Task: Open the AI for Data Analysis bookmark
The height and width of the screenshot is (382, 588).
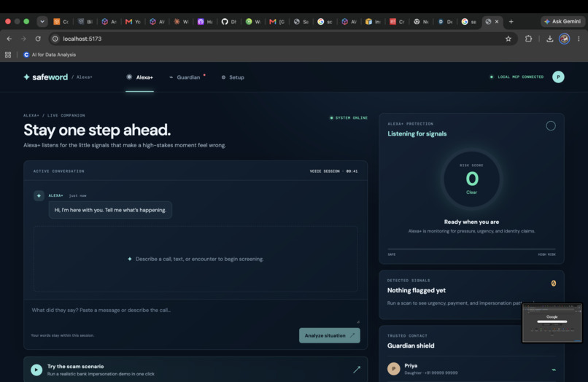Action: pyautogui.click(x=50, y=55)
